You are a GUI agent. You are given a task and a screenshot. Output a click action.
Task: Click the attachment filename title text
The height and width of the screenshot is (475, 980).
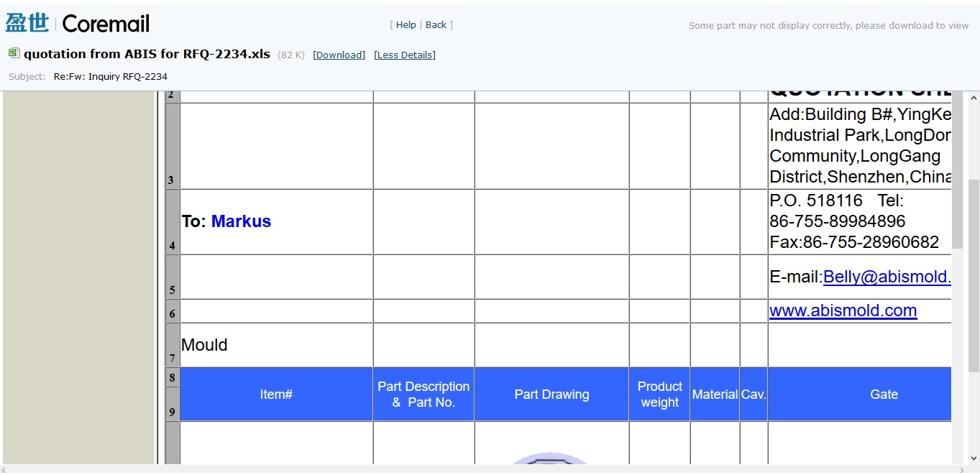click(x=147, y=54)
